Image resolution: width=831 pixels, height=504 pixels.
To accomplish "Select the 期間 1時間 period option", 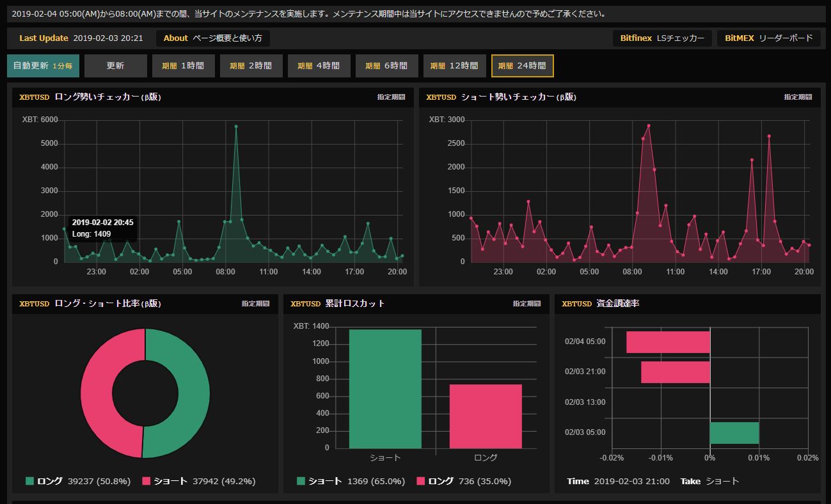I will coord(183,66).
